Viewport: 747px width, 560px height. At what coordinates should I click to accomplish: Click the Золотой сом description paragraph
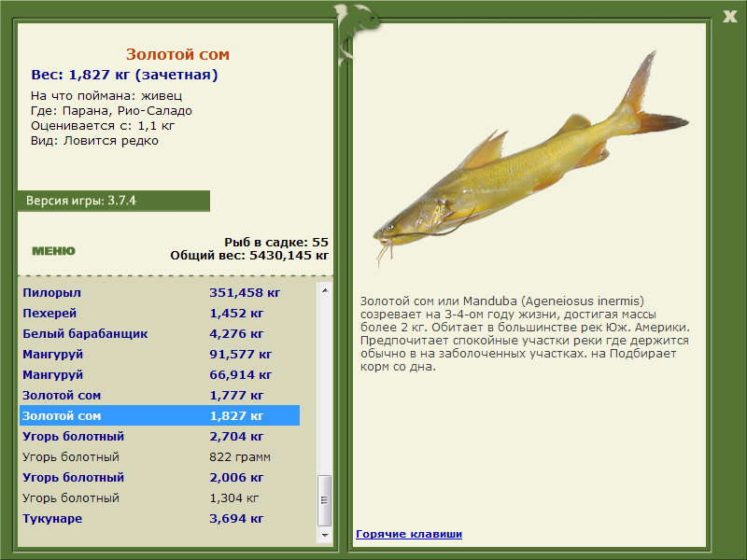[x=525, y=334]
